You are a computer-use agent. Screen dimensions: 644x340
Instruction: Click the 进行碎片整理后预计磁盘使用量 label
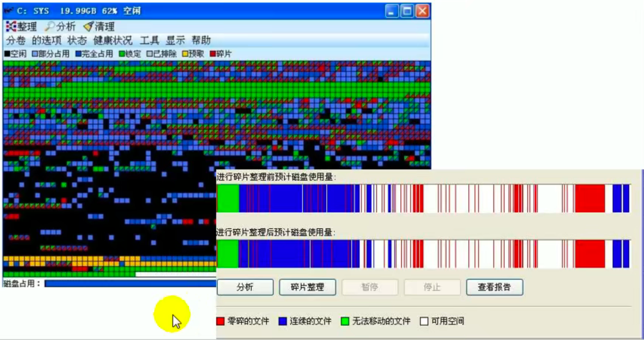[x=276, y=232]
